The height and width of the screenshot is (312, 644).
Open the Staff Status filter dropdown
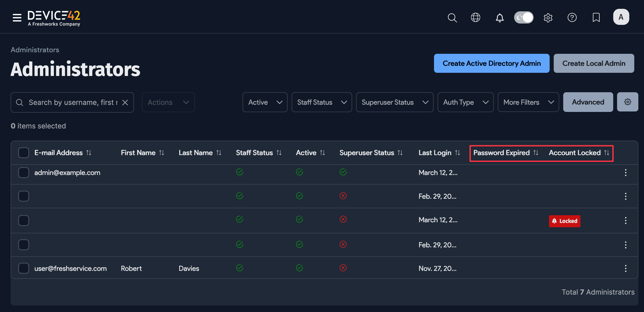click(322, 102)
